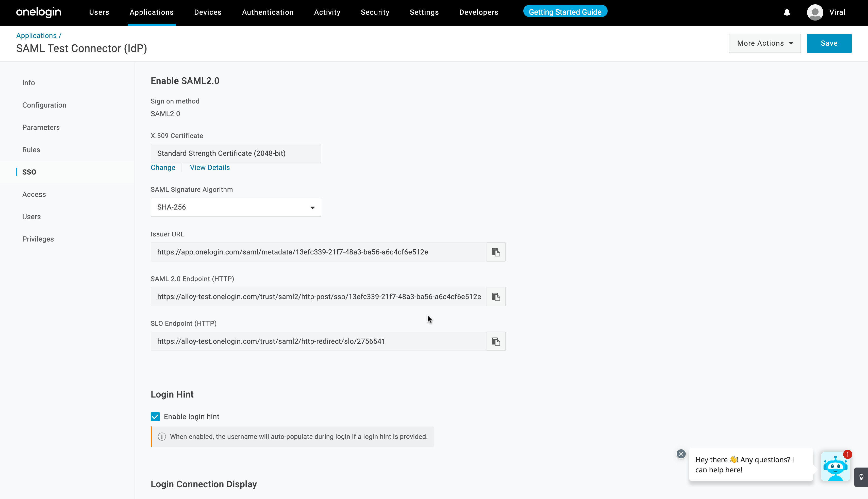Switch to the Parameters tab
This screenshot has height=499, width=868.
41,128
